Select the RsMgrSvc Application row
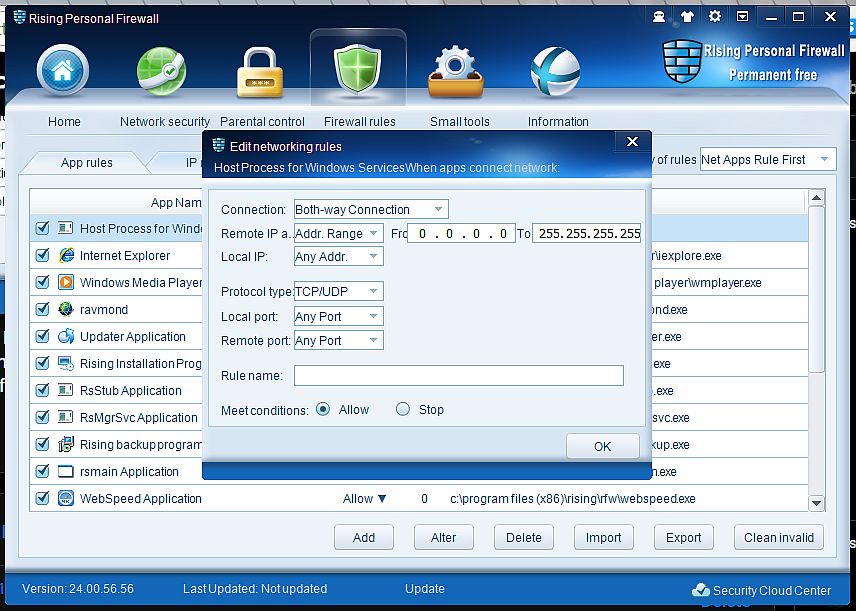This screenshot has width=856, height=611. coord(419,417)
